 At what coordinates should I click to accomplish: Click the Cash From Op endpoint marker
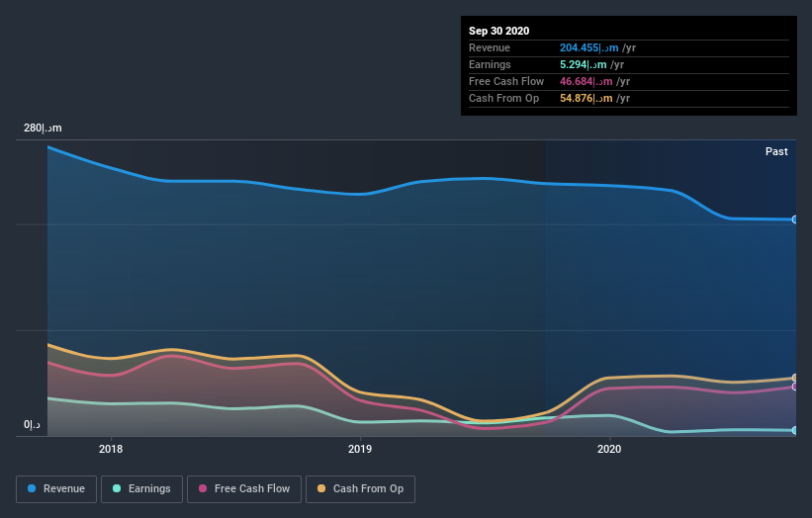click(794, 378)
